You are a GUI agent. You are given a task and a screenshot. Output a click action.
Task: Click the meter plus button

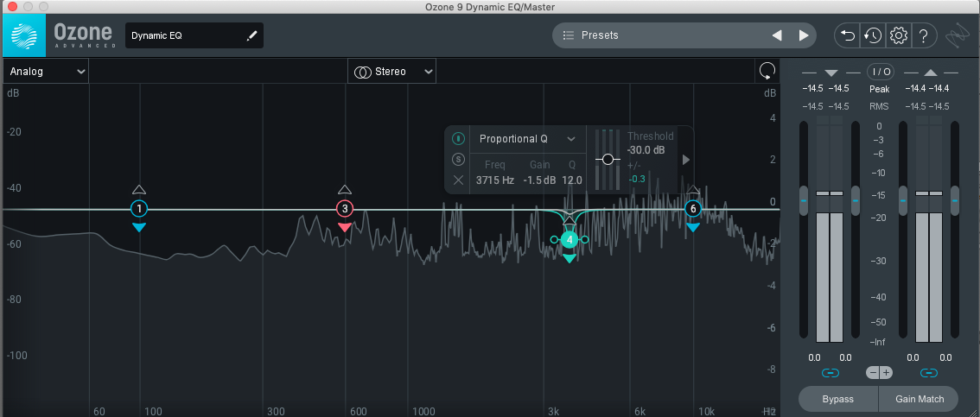[x=887, y=373]
